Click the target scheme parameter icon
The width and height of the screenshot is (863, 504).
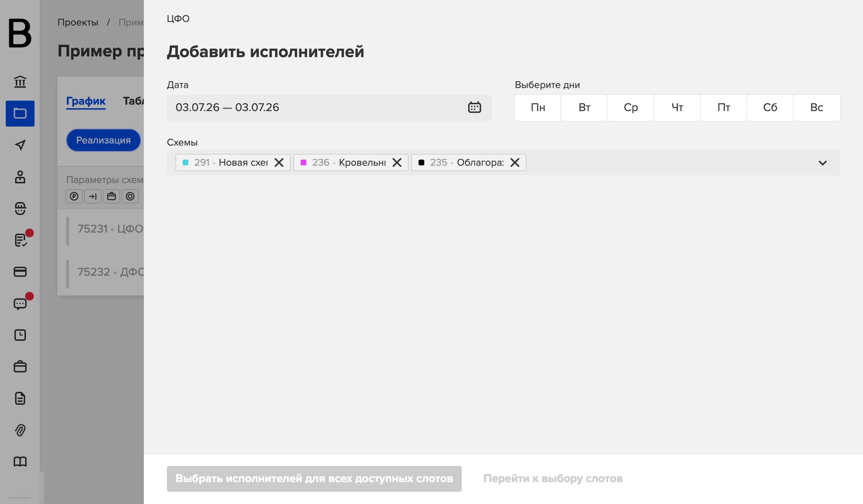(130, 196)
